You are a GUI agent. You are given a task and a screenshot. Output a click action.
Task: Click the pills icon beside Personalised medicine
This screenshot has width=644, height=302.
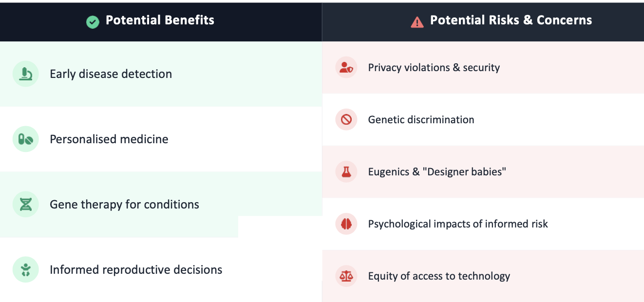25,139
